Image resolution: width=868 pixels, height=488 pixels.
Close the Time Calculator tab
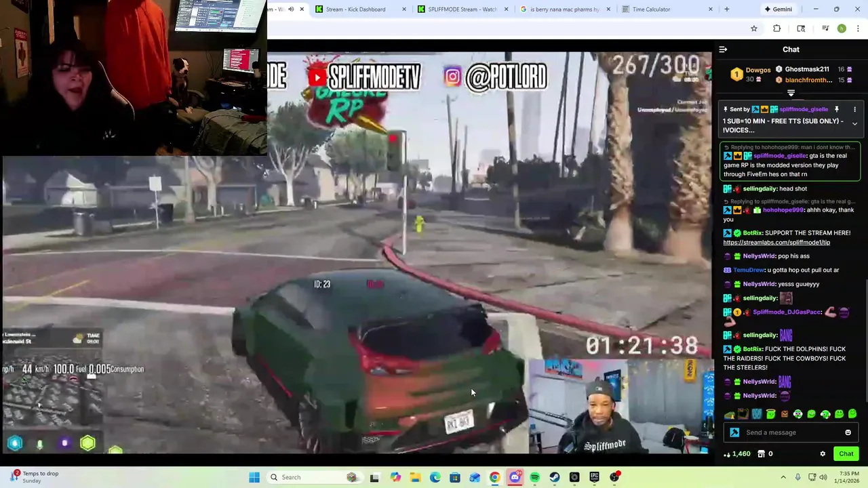[x=710, y=9]
